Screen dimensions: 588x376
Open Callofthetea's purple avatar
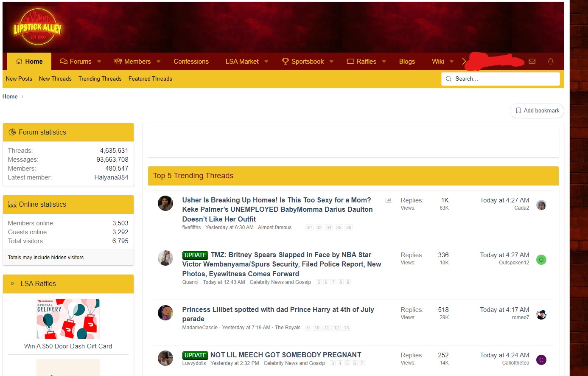click(x=541, y=360)
